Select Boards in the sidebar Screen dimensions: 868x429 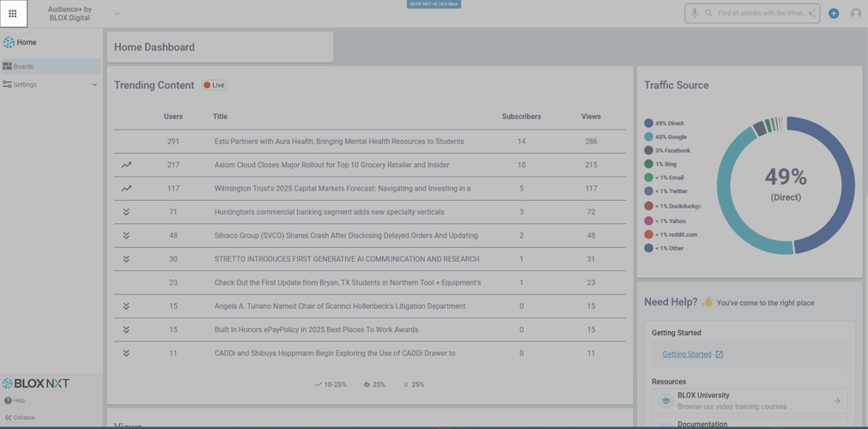(24, 66)
